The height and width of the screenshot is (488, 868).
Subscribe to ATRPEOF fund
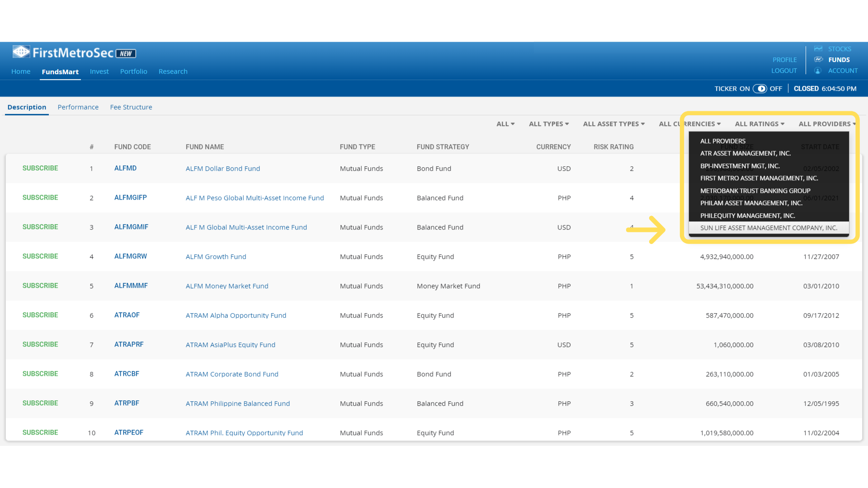[x=40, y=432]
